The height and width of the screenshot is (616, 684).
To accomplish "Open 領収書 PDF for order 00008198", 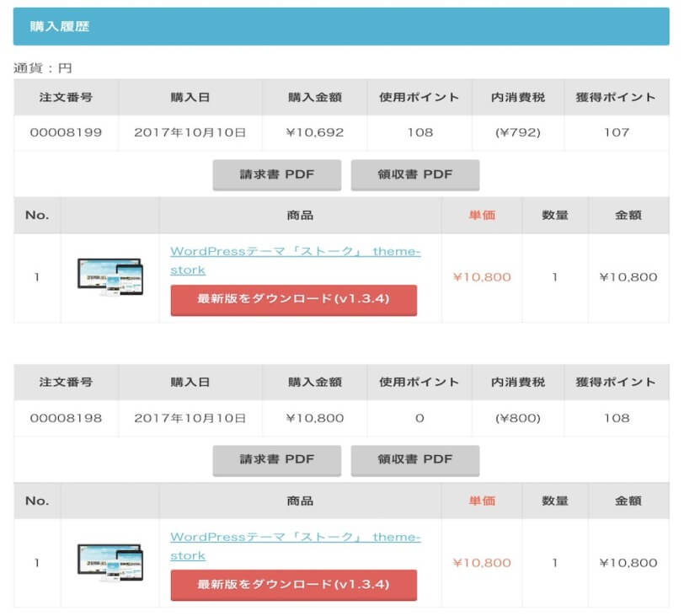I will point(414,460).
